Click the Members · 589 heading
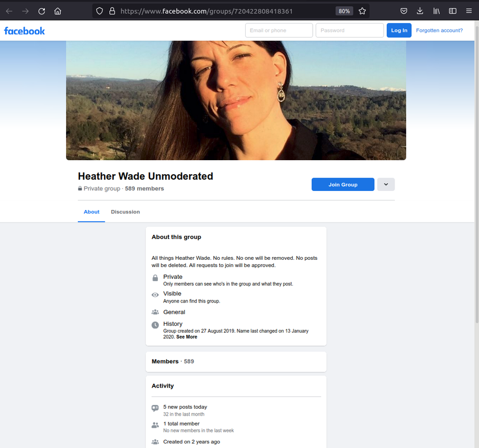This screenshot has height=448, width=479. (x=172, y=361)
